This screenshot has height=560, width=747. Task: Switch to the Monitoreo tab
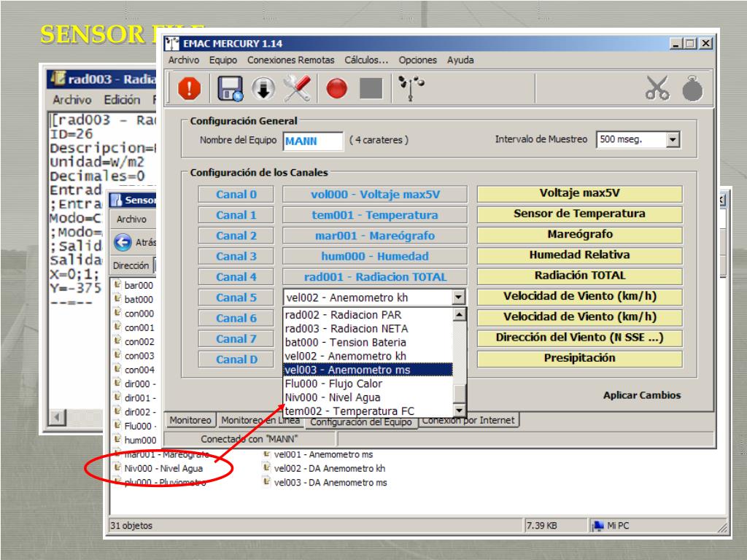tap(191, 420)
